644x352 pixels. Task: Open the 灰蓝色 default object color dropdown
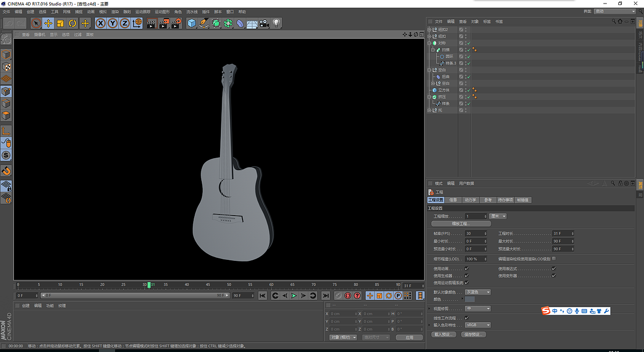(477, 292)
